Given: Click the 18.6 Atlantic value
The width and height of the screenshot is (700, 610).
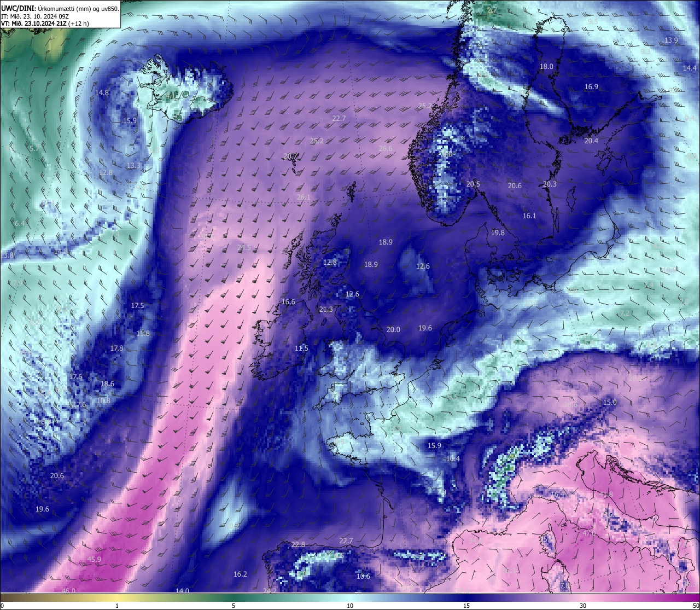Looking at the screenshot, I should click(x=107, y=384).
